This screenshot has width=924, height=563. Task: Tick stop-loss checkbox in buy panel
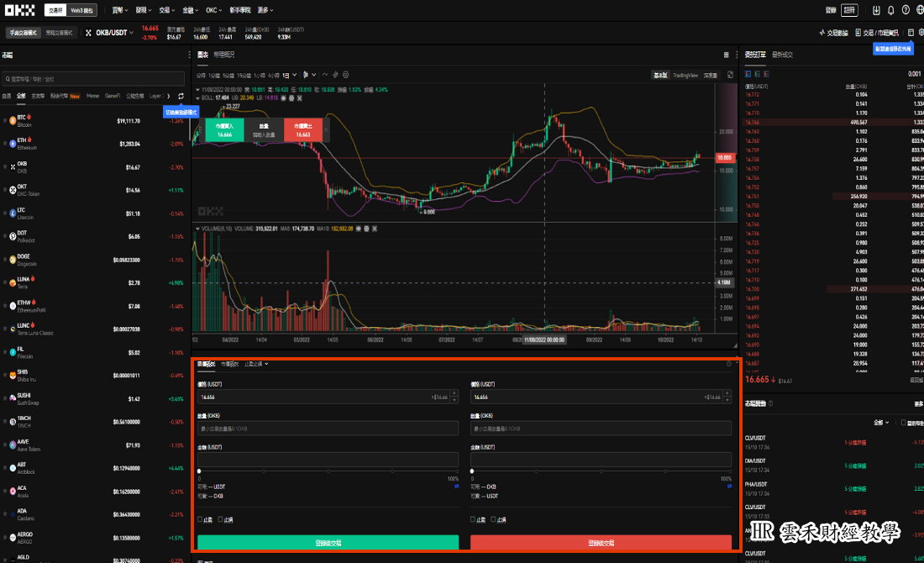220,519
